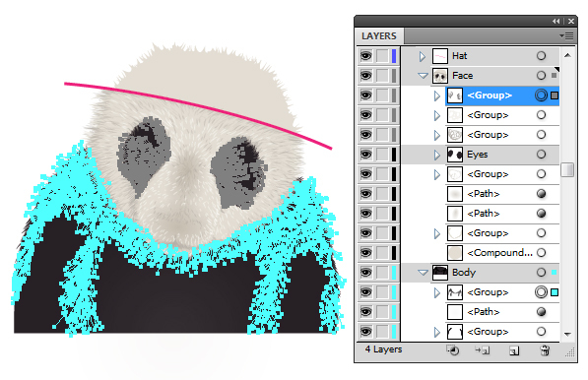
Task: Expand the Hat layer disclosure triangle
Action: tap(423, 56)
